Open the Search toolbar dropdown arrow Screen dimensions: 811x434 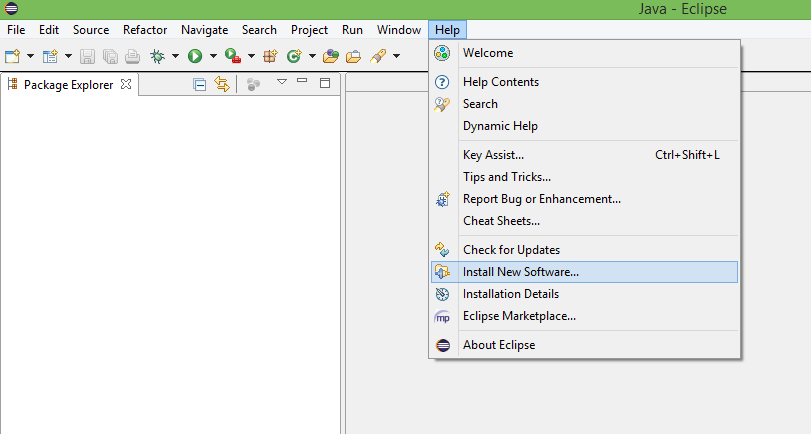point(396,56)
